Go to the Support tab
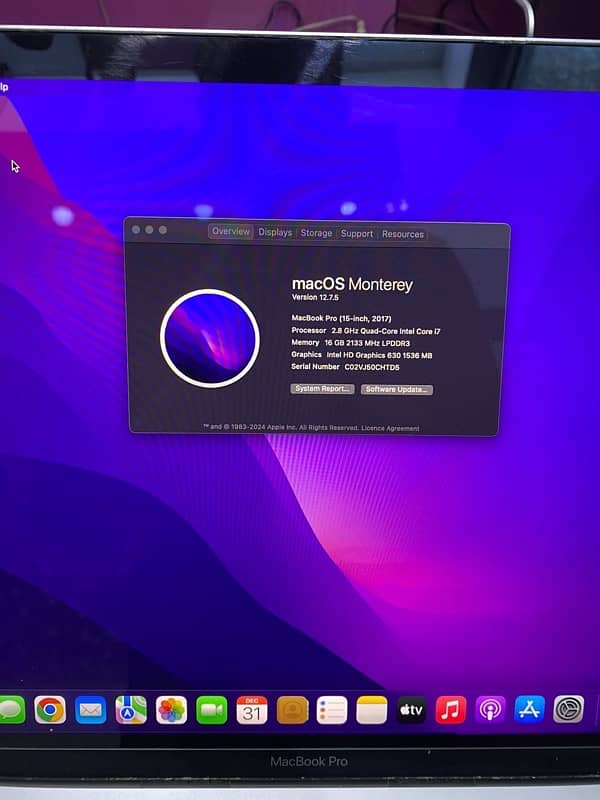This screenshot has width=600, height=800. click(x=356, y=234)
